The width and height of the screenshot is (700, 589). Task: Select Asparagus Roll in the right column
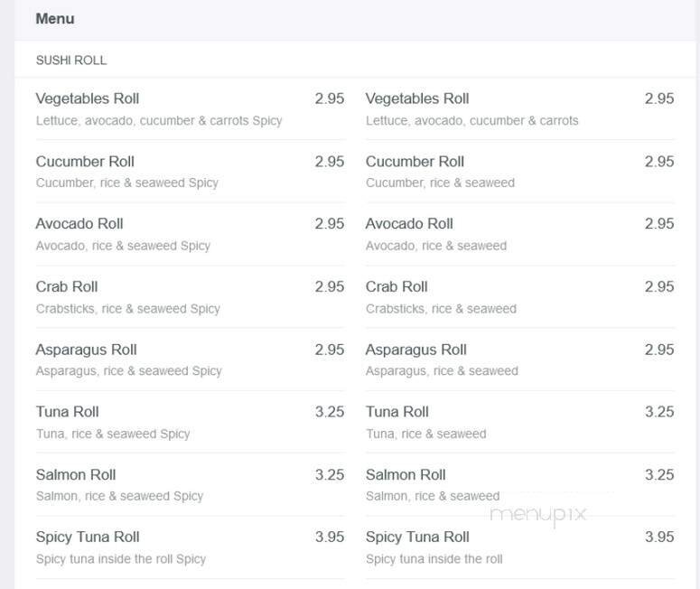(416, 350)
